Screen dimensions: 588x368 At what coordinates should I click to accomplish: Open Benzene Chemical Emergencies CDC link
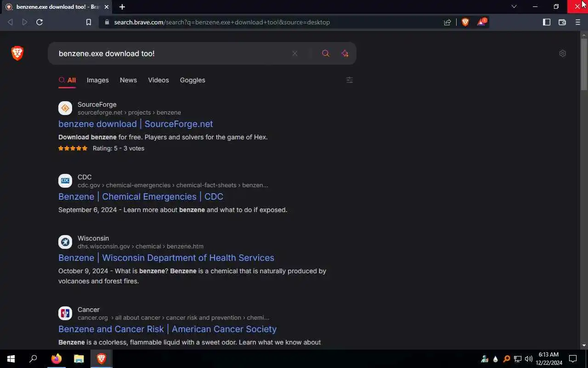141,196
